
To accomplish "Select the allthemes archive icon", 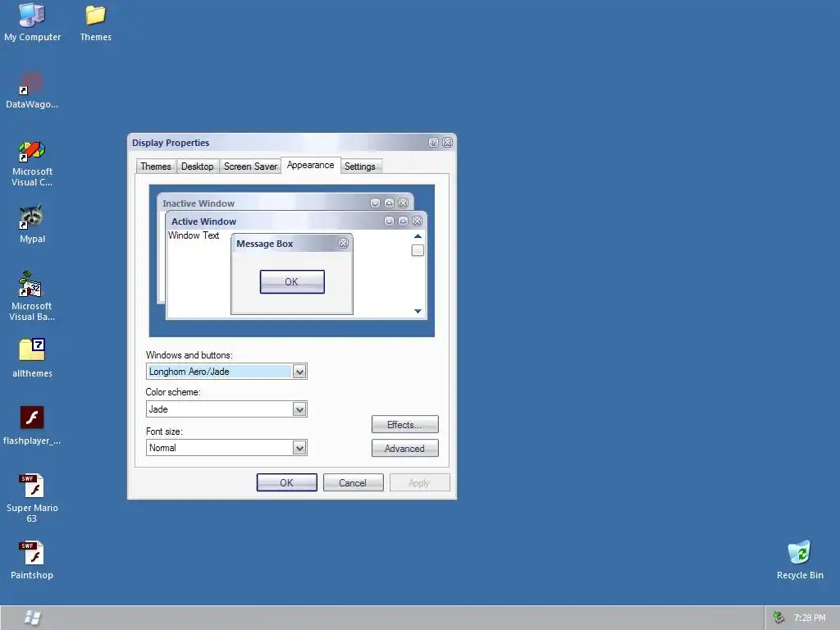I will (32, 358).
